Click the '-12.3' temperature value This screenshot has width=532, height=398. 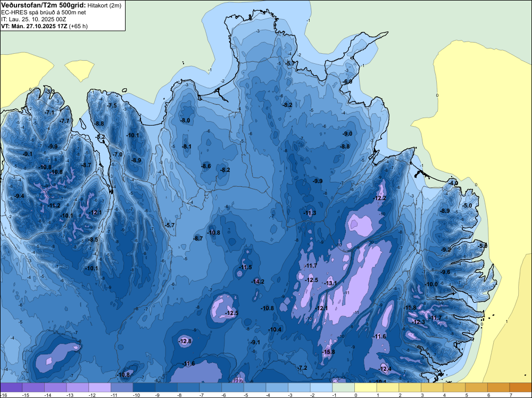[419, 322]
